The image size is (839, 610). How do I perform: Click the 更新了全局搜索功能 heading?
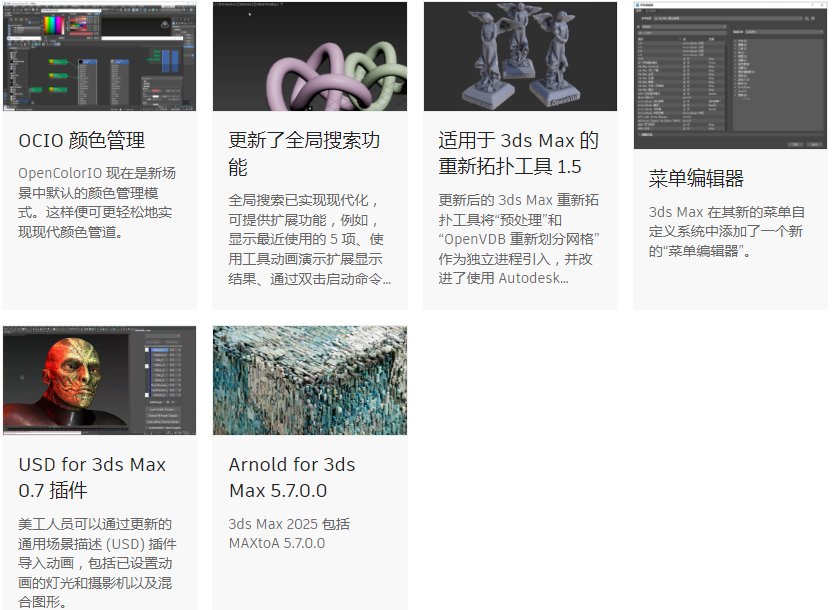pos(304,154)
